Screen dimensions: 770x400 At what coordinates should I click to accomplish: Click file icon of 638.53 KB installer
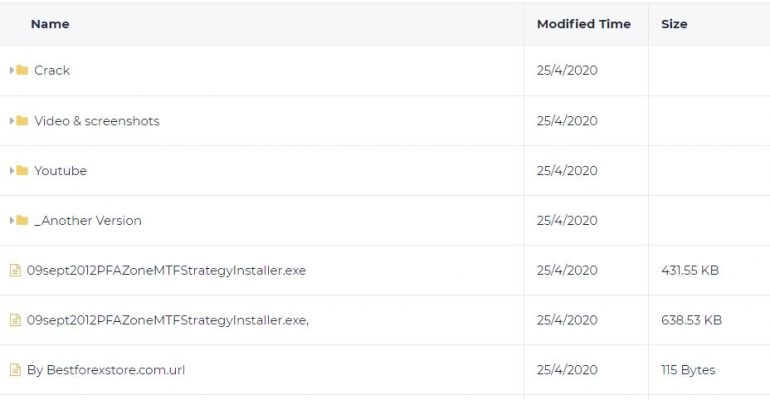pyautogui.click(x=15, y=320)
